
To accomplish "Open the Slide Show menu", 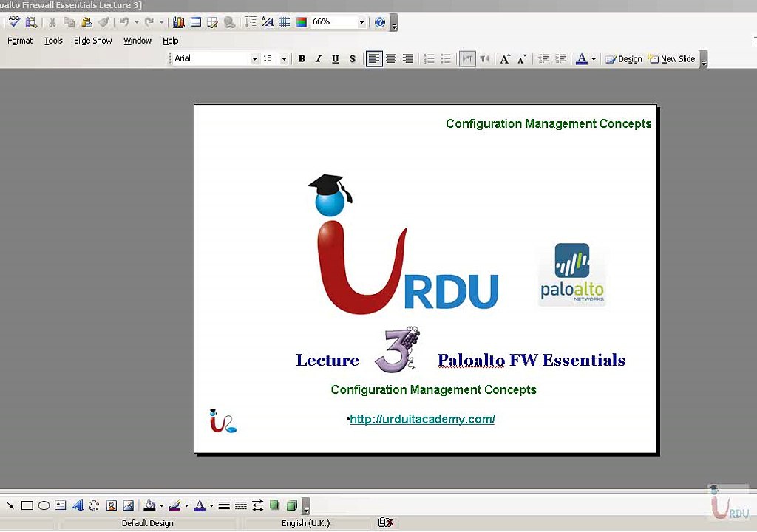I will [92, 41].
